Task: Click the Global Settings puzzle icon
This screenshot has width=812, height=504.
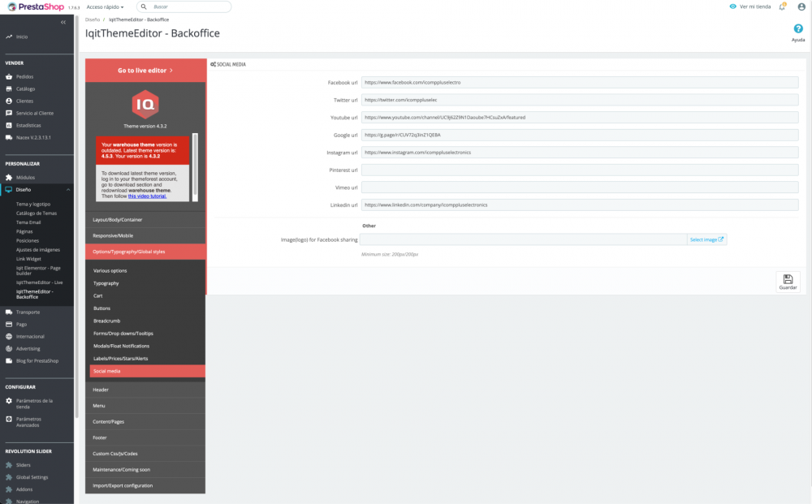Action: pyautogui.click(x=9, y=477)
